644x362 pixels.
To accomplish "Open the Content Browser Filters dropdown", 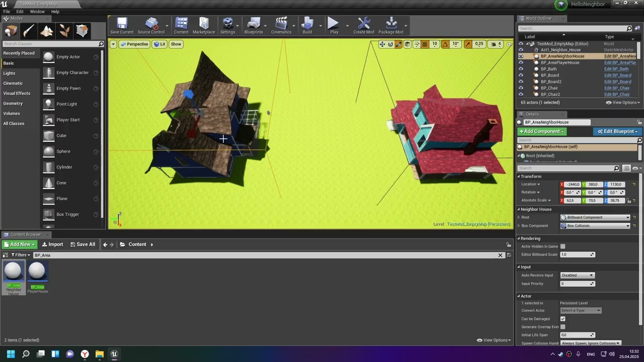I will coord(21,255).
